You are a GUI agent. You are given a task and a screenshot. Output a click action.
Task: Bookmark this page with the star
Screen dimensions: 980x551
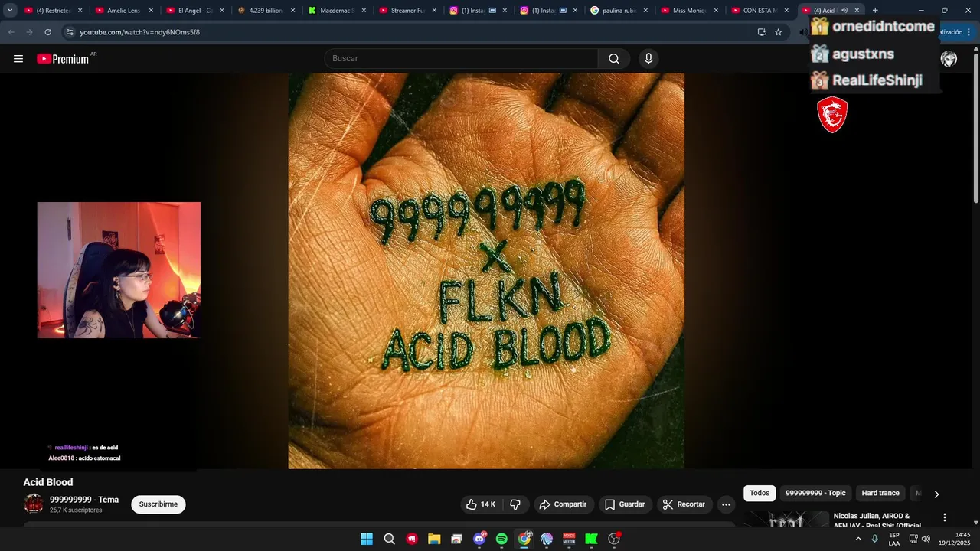[x=779, y=32]
